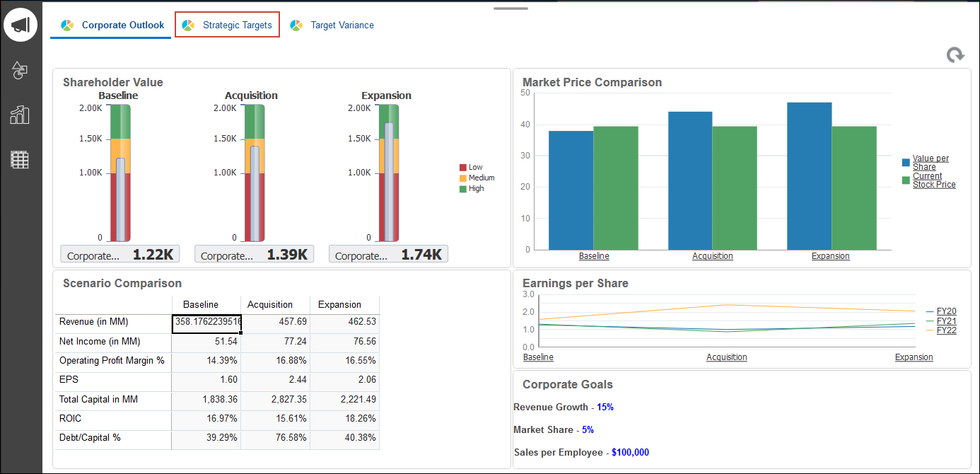Open the data grid icon in the sidebar

[21, 160]
